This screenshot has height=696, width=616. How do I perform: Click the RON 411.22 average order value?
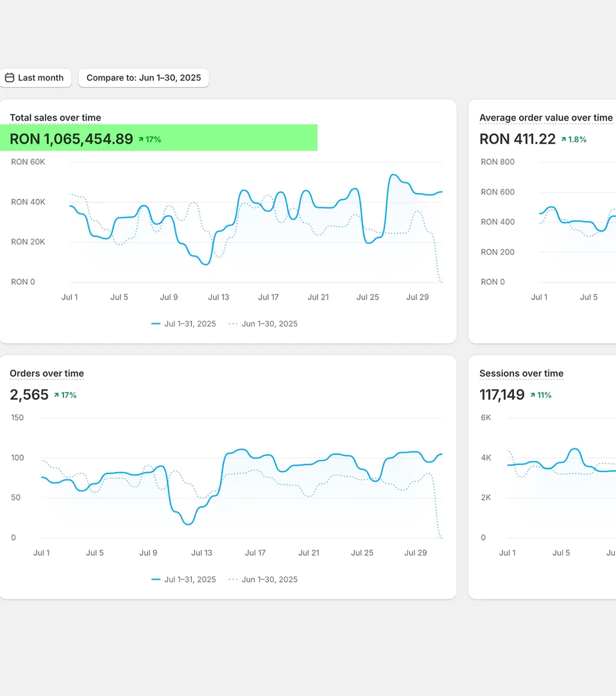[x=517, y=139]
